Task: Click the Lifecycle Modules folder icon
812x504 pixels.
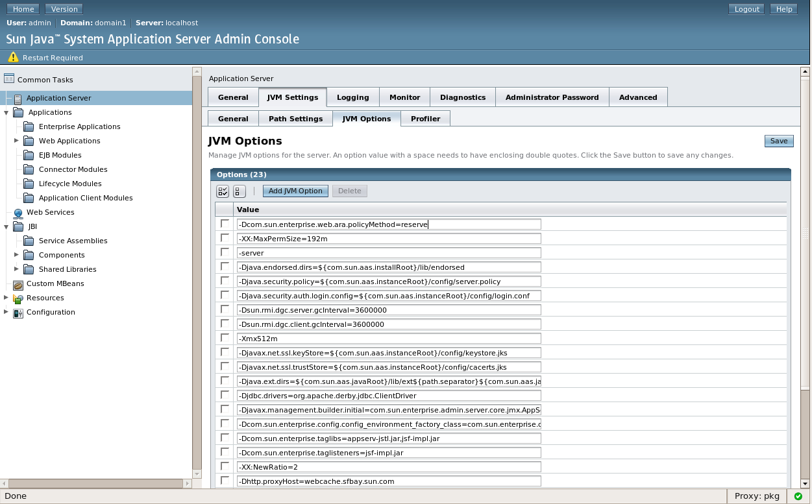Action: (29, 184)
